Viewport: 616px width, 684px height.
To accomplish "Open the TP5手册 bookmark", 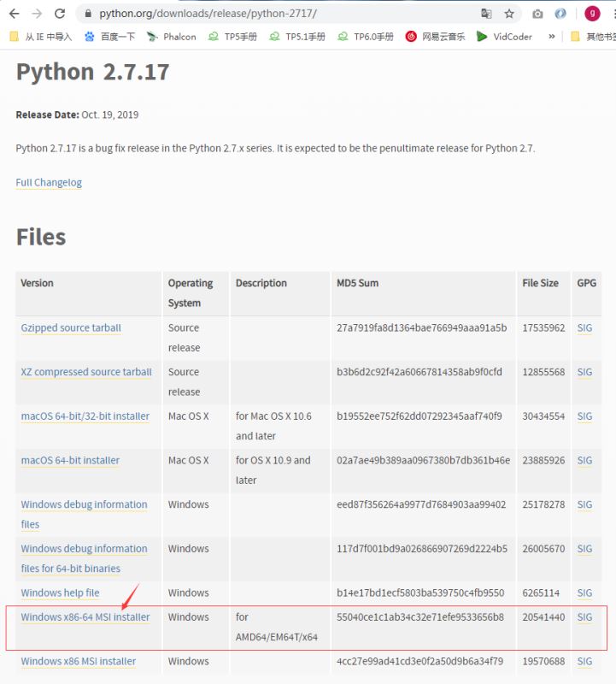I will pyautogui.click(x=232, y=37).
